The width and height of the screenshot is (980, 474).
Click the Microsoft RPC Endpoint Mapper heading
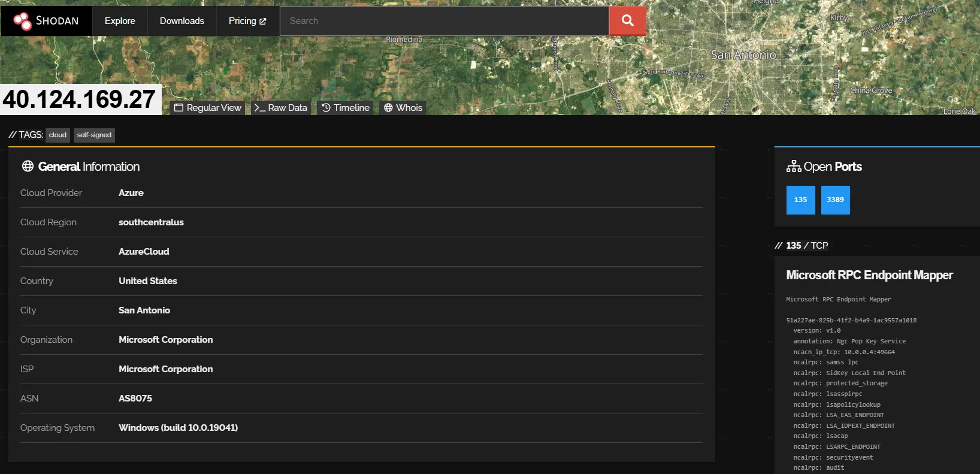pyautogui.click(x=870, y=275)
